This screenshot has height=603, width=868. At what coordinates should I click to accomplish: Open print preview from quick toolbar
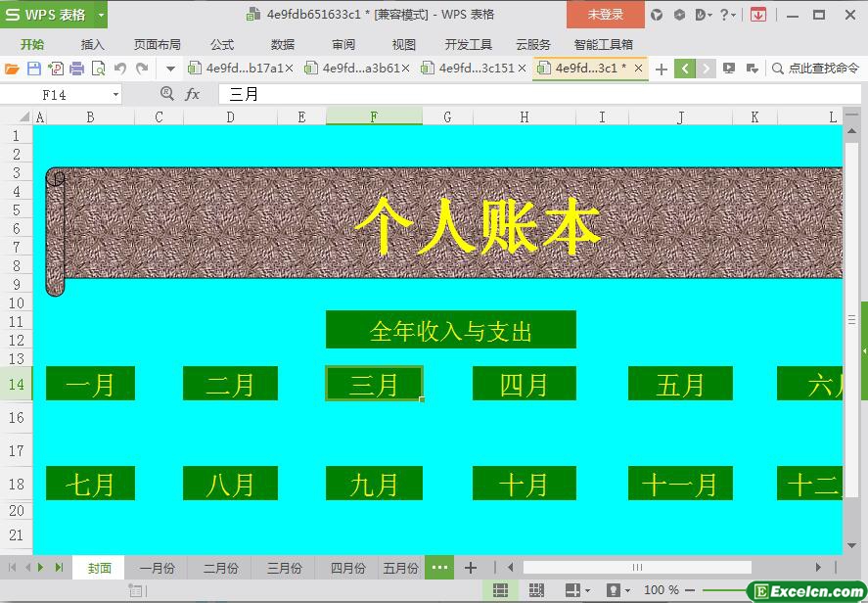tap(98, 69)
